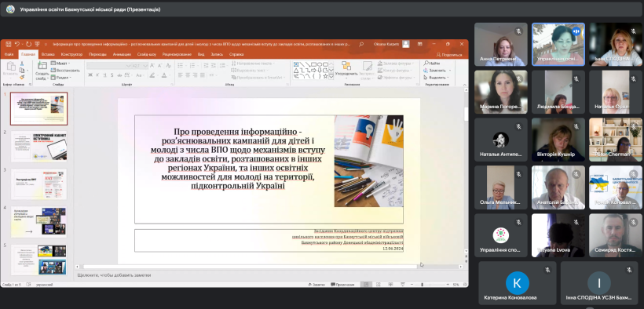Toggle strikethrough formatting

pyautogui.click(x=120, y=75)
